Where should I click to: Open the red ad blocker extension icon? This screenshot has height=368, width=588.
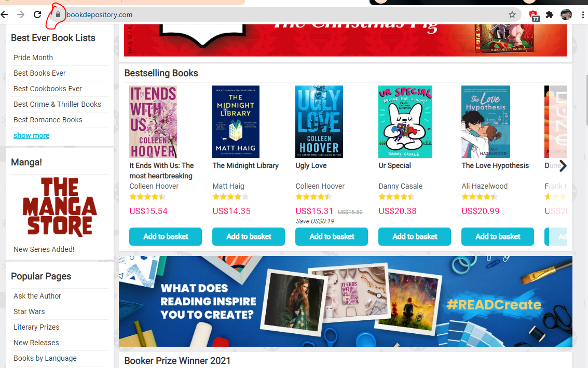pos(534,16)
